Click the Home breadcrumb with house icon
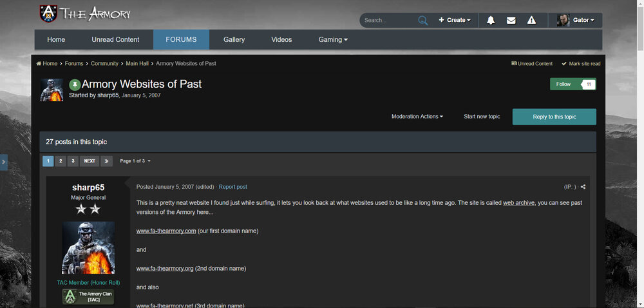644x308 pixels. (47, 64)
